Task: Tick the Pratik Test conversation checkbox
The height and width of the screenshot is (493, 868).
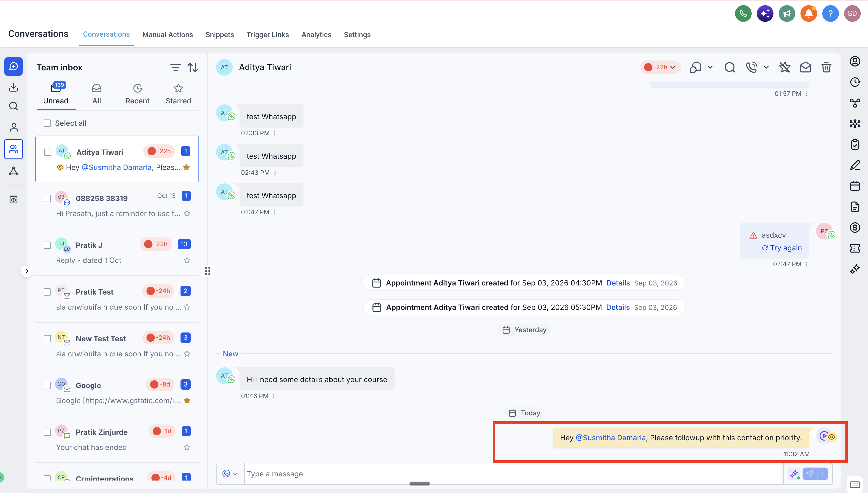Action: point(47,292)
